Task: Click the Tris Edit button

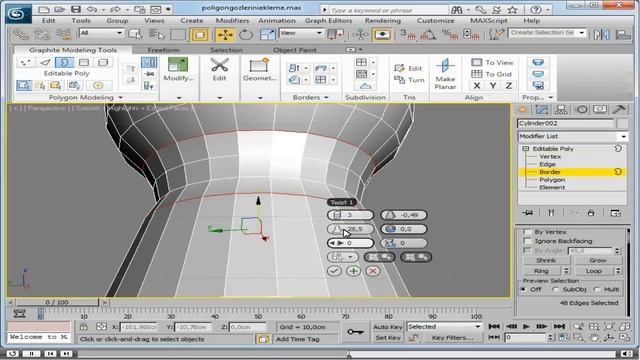Action: (408, 68)
